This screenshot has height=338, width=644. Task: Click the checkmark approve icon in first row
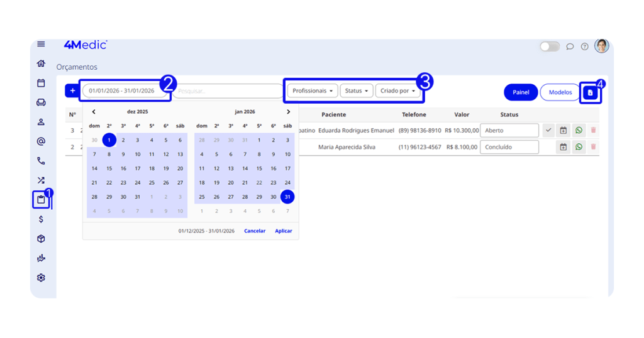(x=548, y=131)
